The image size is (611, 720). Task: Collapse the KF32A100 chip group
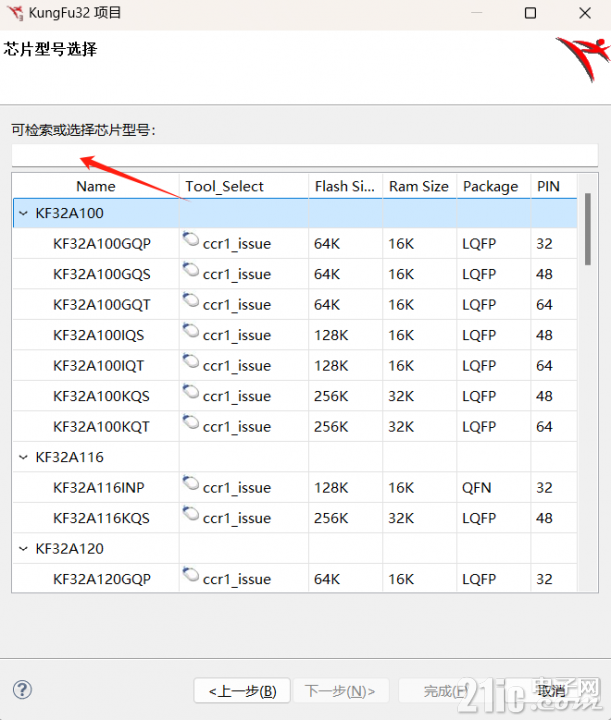click(23, 213)
